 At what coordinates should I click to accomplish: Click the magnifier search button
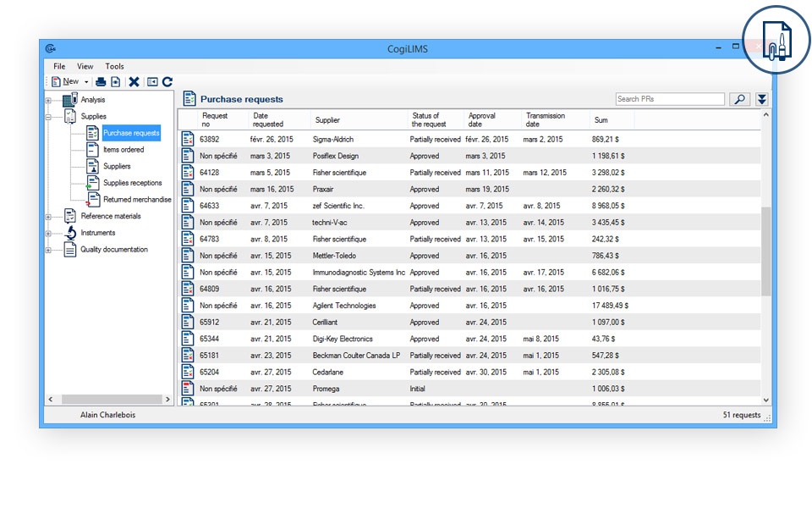click(x=740, y=99)
